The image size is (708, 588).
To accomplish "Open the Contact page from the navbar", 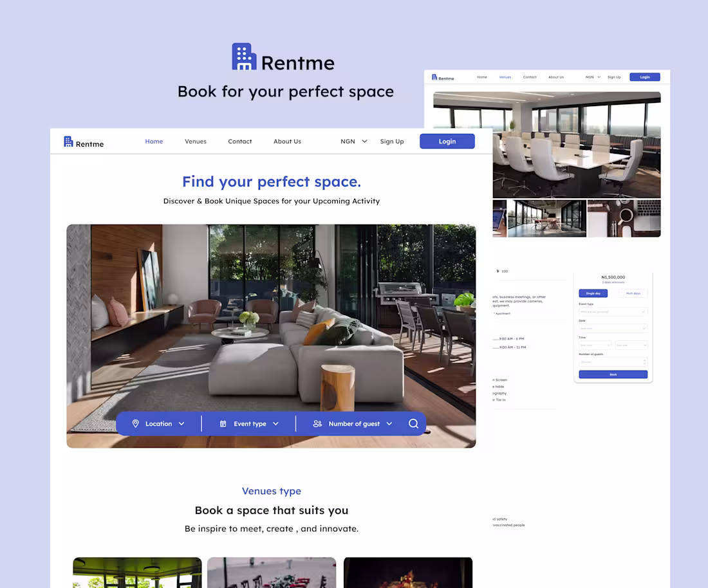I will [239, 141].
